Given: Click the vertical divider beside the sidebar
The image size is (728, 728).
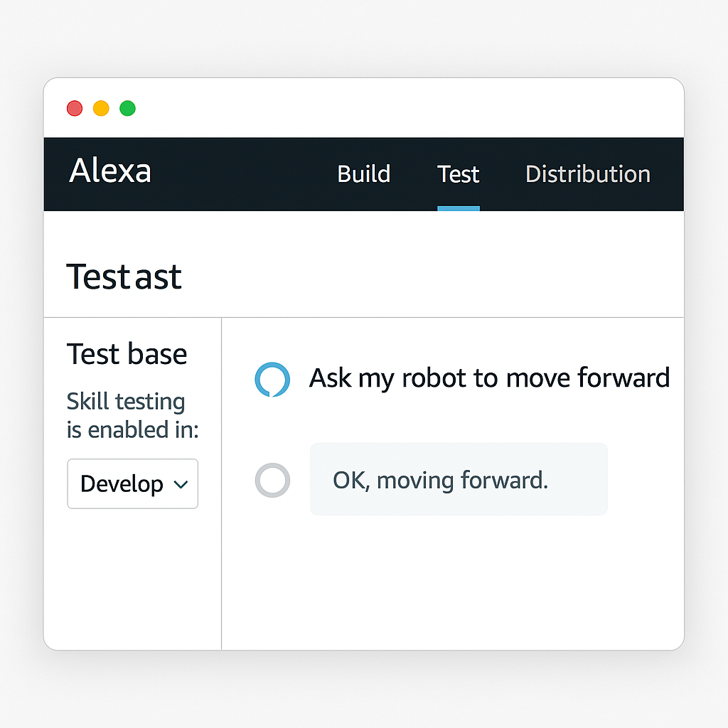Looking at the screenshot, I should (x=222, y=483).
